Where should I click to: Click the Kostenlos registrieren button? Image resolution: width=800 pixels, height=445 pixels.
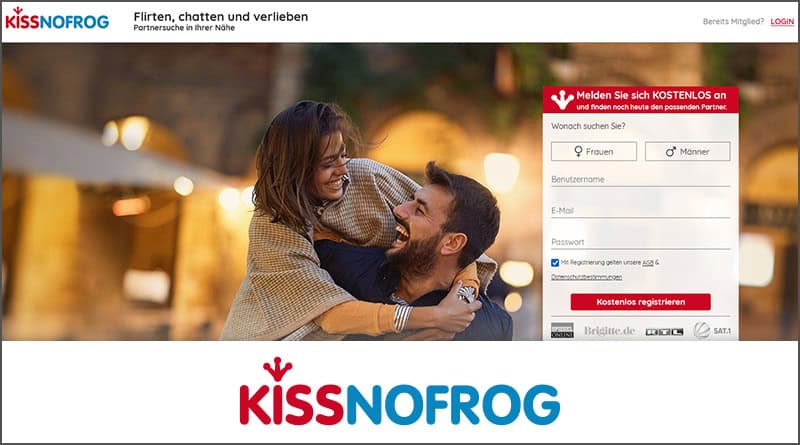click(x=640, y=302)
